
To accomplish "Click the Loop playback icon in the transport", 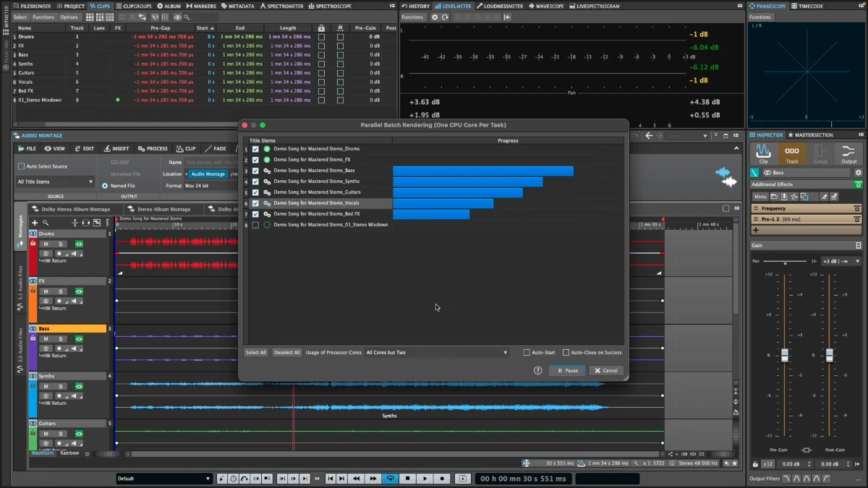I will (x=391, y=478).
